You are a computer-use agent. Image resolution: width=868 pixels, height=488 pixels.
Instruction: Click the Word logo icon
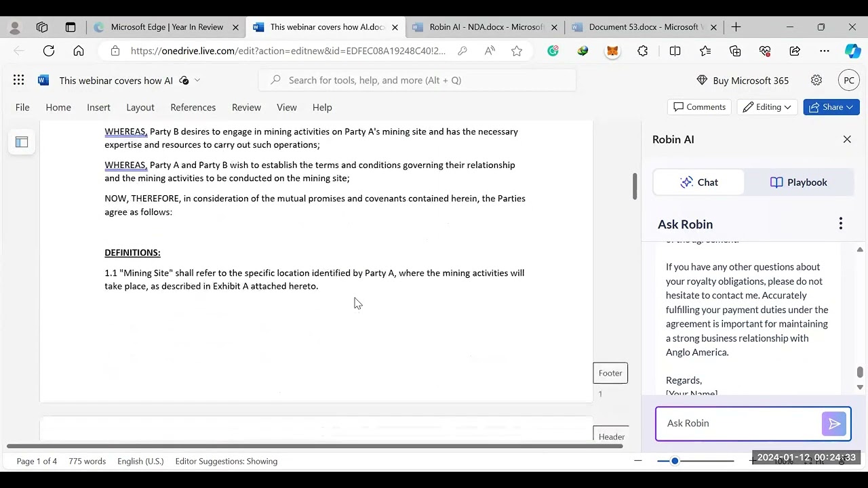click(x=43, y=80)
